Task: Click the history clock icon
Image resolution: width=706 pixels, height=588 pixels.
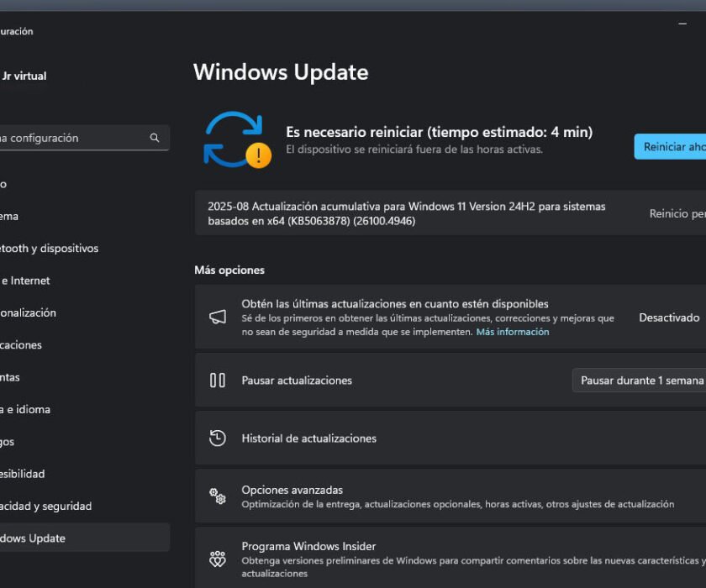Action: 218,438
